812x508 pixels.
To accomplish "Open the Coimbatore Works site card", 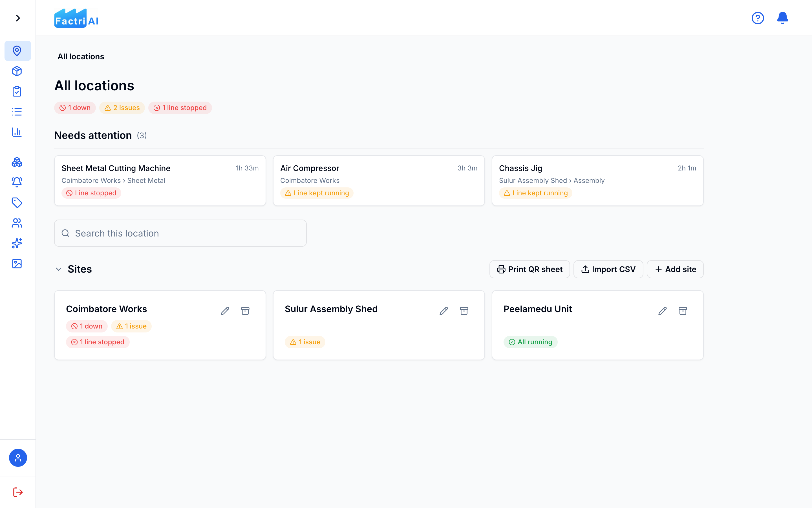I will (160, 325).
